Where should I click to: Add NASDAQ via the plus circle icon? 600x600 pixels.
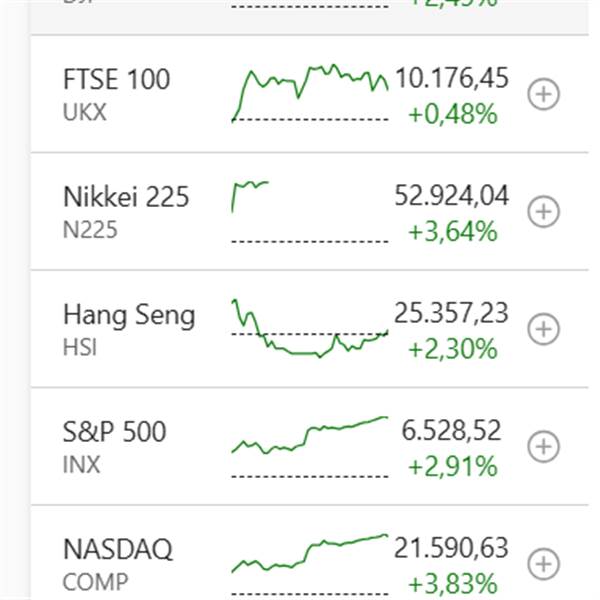pyautogui.click(x=543, y=564)
